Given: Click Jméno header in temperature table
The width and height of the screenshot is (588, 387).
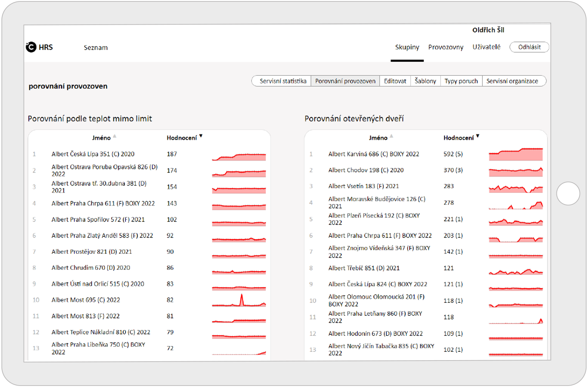Looking at the screenshot, I should pos(101,138).
